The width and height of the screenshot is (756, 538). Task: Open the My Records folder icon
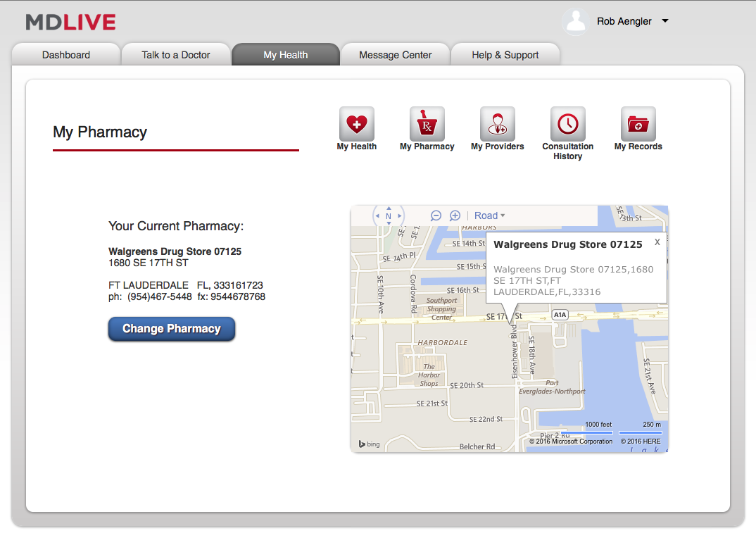click(638, 124)
